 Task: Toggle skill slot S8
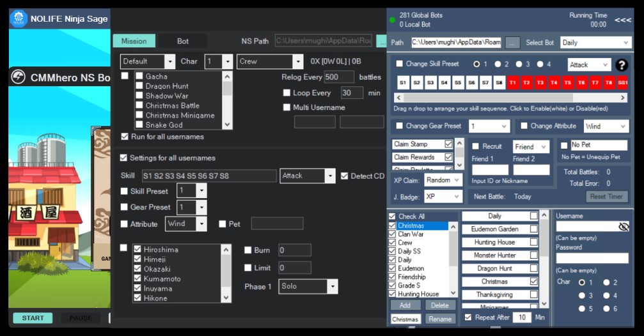pyautogui.click(x=499, y=82)
